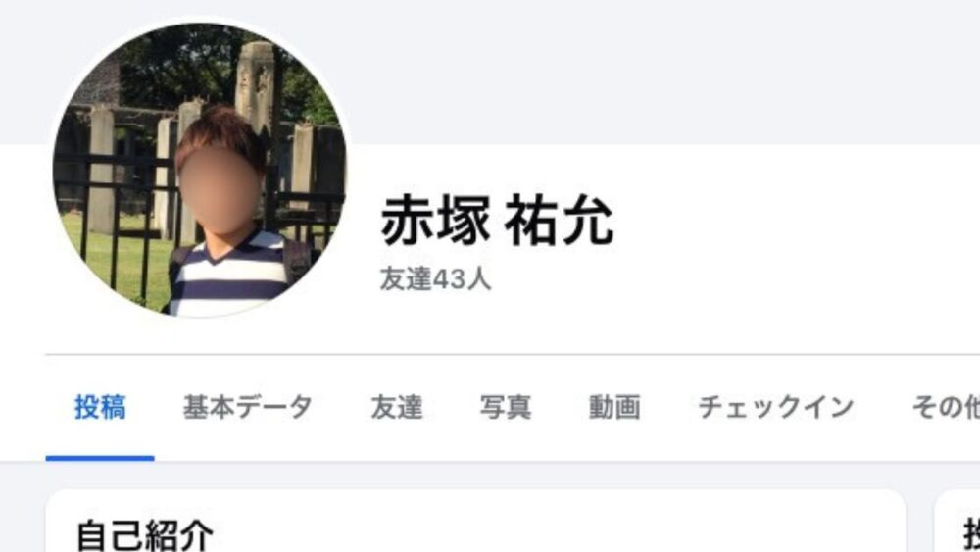Click the partially visible posts card at right
The image size is (980, 552).
(956, 521)
